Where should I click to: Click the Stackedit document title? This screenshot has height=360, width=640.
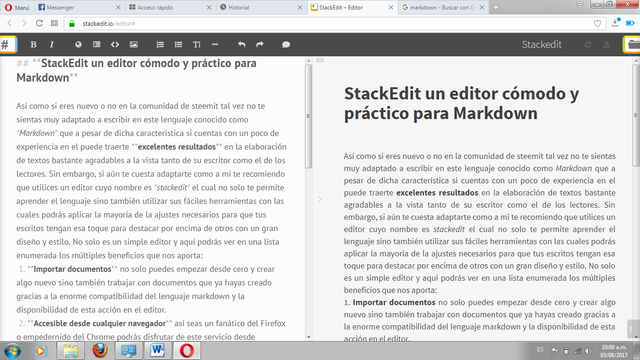point(542,44)
